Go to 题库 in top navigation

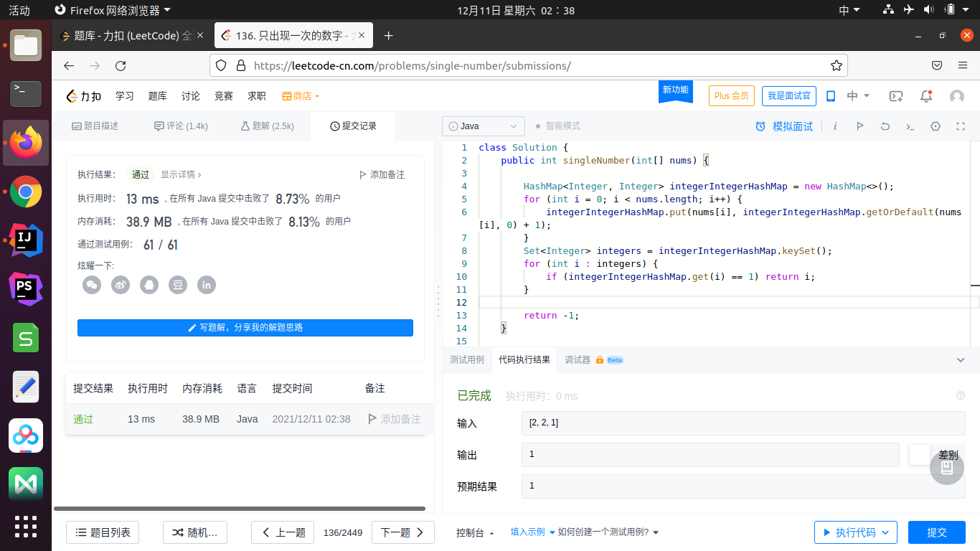tap(158, 96)
